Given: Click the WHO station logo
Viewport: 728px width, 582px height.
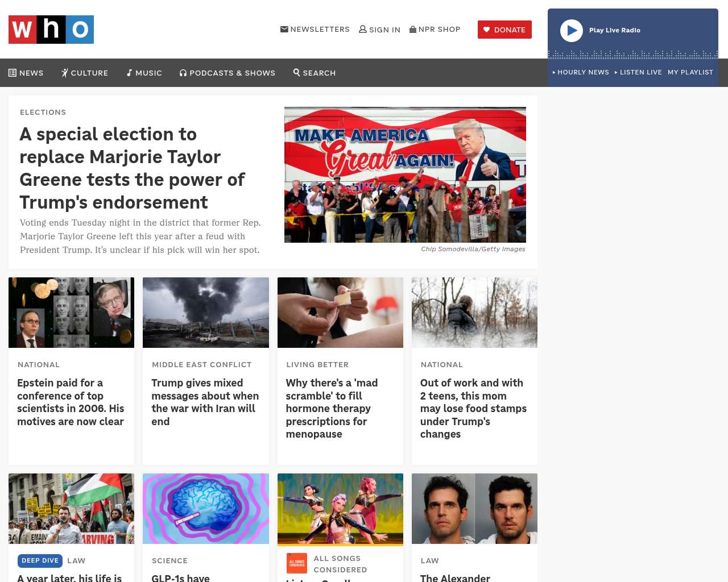Looking at the screenshot, I should [51, 30].
